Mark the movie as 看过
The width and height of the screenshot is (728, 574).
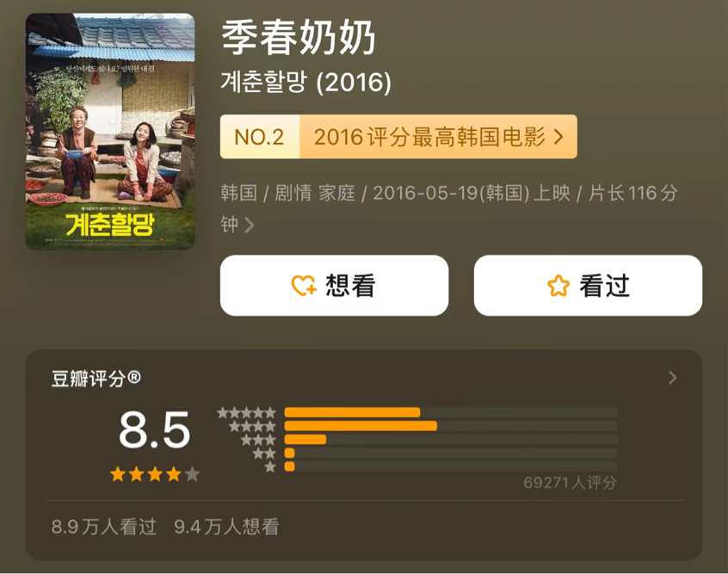(x=588, y=286)
